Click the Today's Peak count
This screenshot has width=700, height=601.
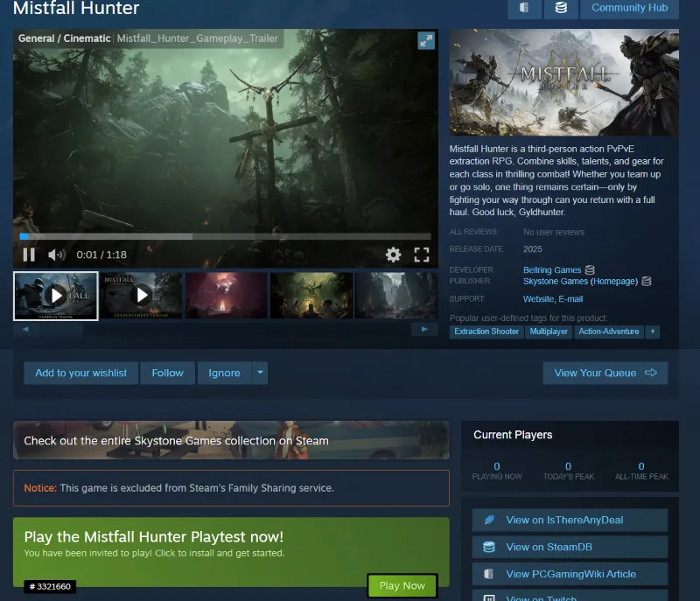point(568,466)
